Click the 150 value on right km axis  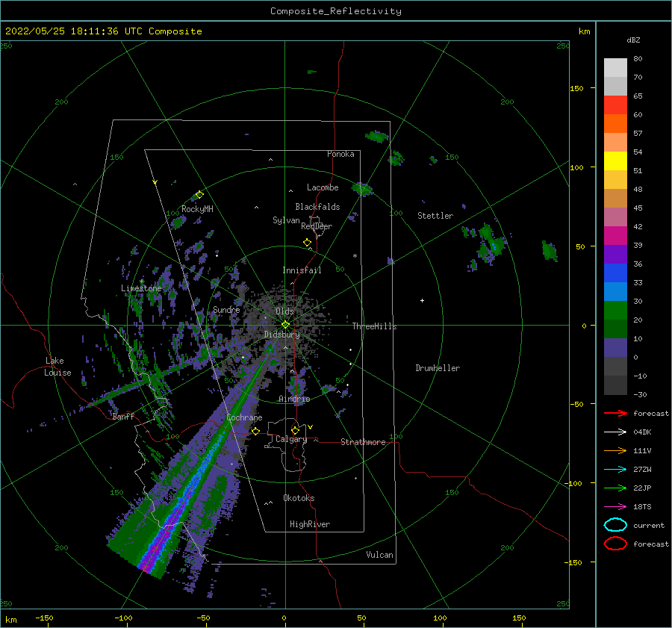(x=576, y=88)
